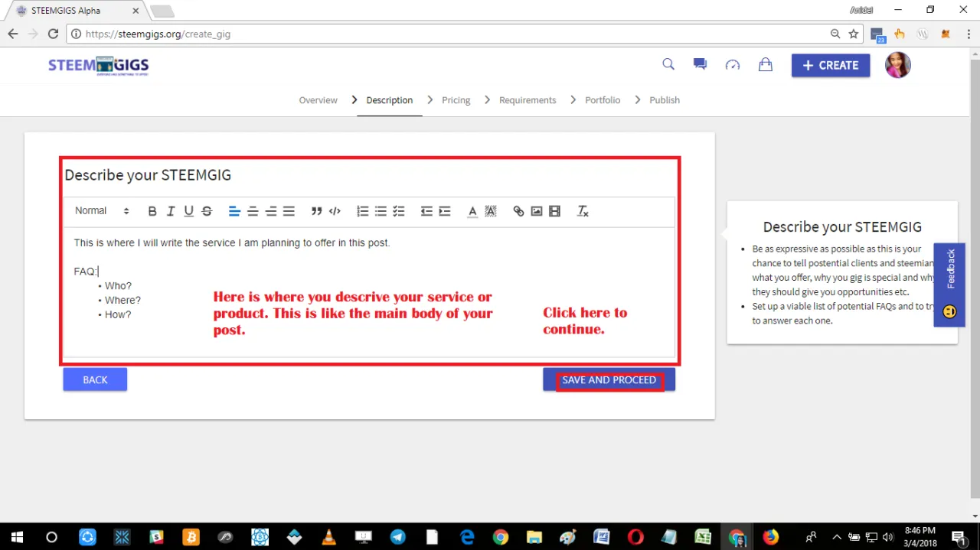Open the Windows Start menu
Screen dimensions: 980x550
pyautogui.click(x=16, y=536)
